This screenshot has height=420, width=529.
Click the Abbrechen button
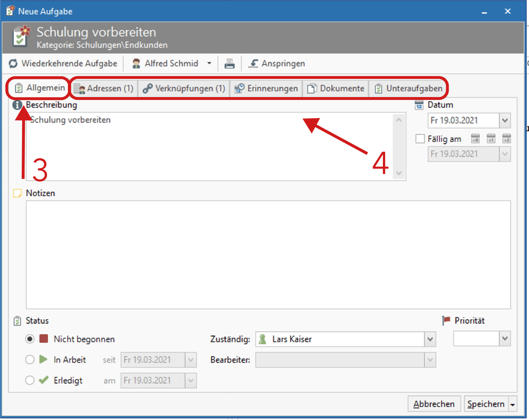434,404
